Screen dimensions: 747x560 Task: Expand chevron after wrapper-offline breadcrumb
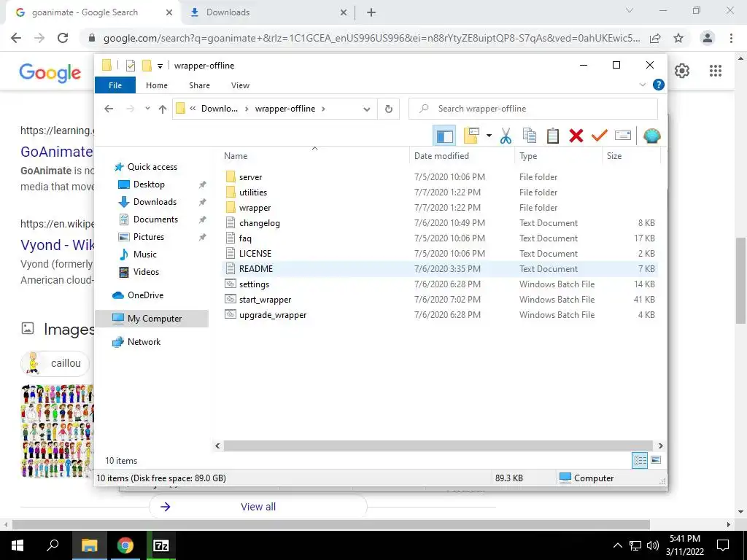(323, 109)
